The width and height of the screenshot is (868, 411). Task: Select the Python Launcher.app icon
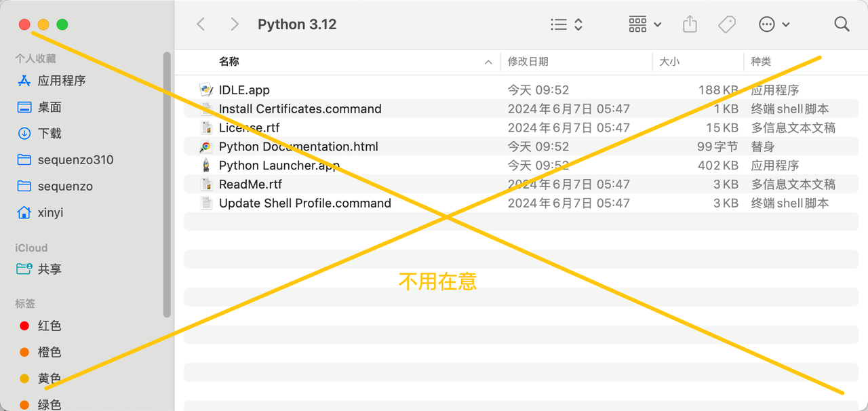pyautogui.click(x=207, y=165)
